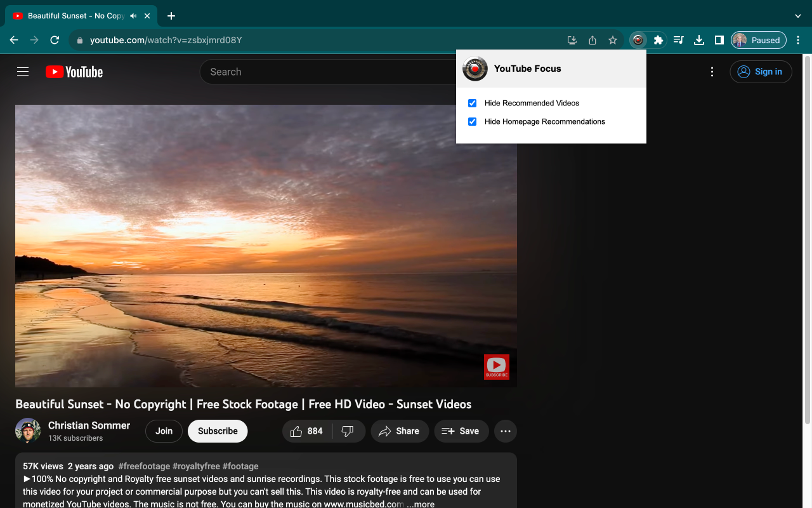812x508 pixels.
Task: Open the YouTube Focus extension popup
Action: [638, 39]
